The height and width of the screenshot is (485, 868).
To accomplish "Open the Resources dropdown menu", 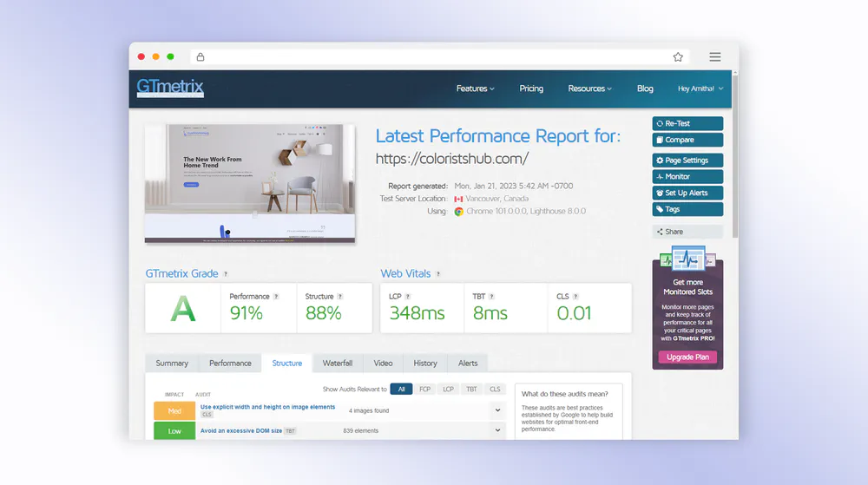I will (x=589, y=88).
